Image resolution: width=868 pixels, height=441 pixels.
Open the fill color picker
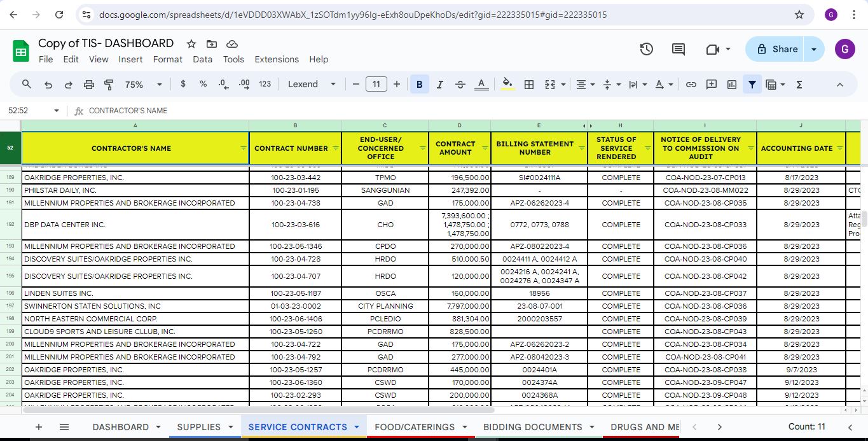click(507, 85)
